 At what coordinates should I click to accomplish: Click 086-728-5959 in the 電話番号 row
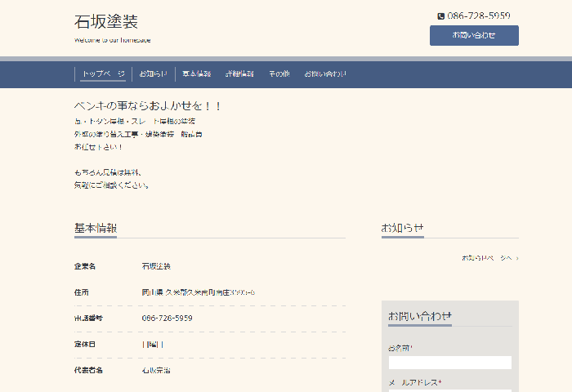click(167, 318)
